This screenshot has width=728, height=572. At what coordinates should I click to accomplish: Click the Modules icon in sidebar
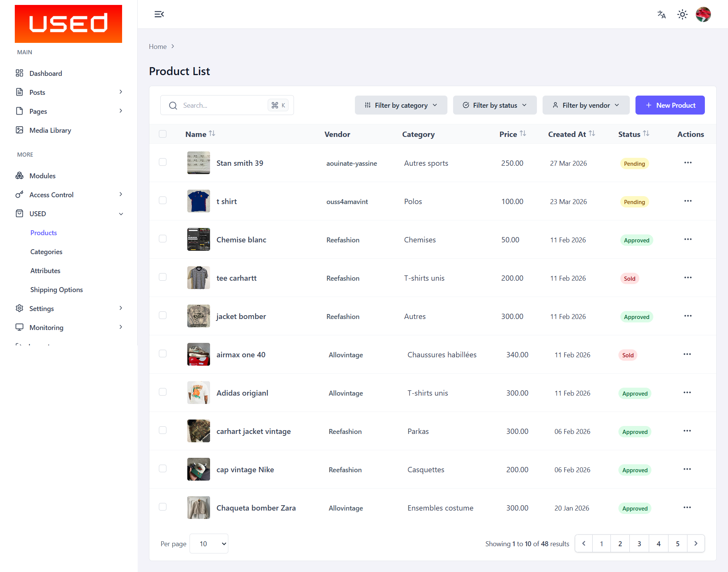pyautogui.click(x=19, y=176)
